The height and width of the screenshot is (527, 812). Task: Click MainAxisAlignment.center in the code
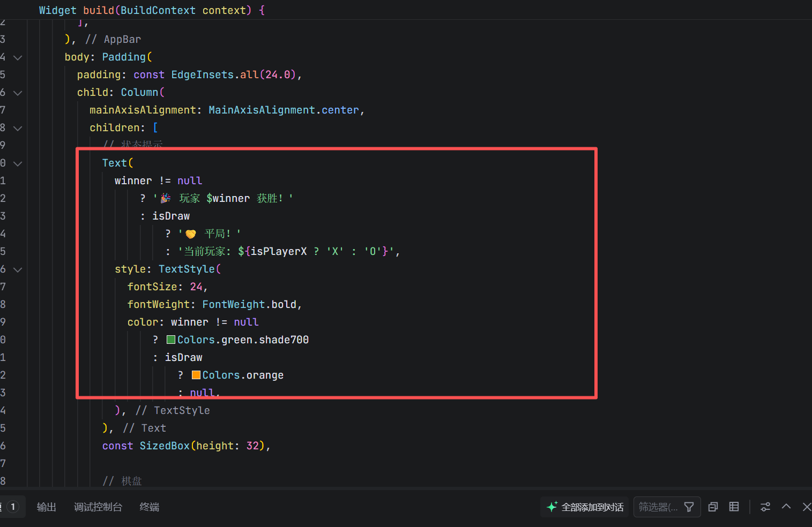click(284, 110)
